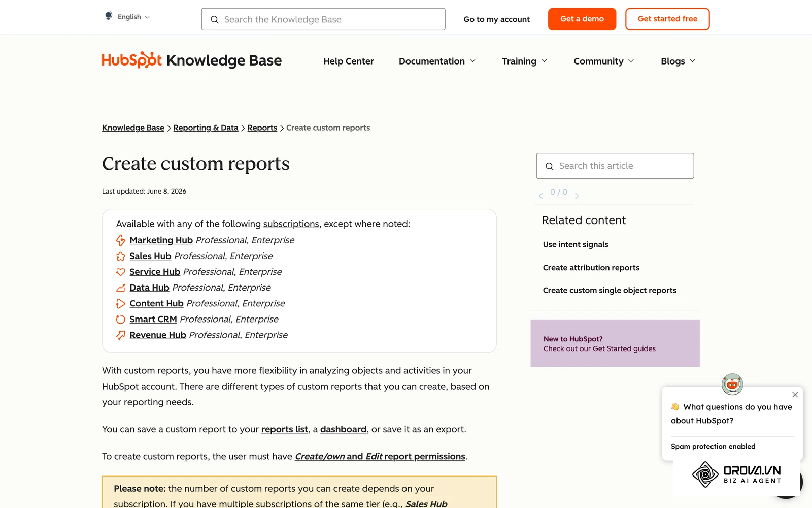
Task: Open the Create/own and Edit report permissions link
Action: point(380,456)
